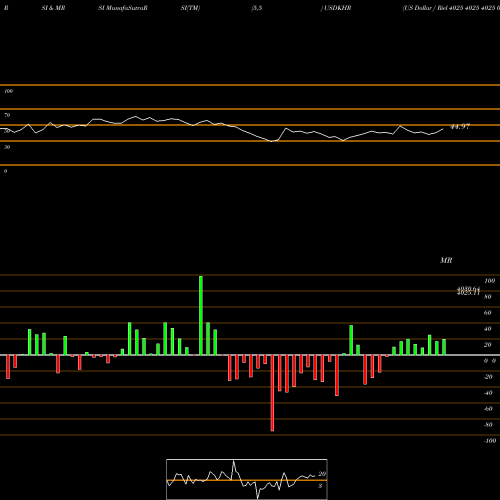Click the -20 label on MR axis

click(x=488, y=377)
